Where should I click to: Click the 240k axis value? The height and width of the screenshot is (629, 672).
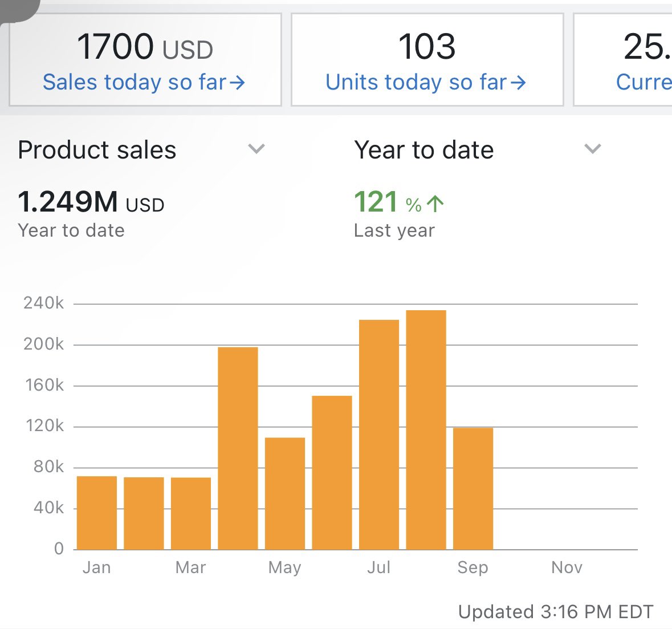(44, 303)
